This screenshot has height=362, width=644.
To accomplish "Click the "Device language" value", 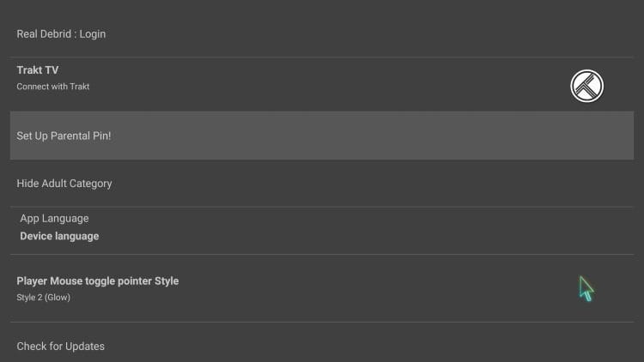I will [x=59, y=236].
